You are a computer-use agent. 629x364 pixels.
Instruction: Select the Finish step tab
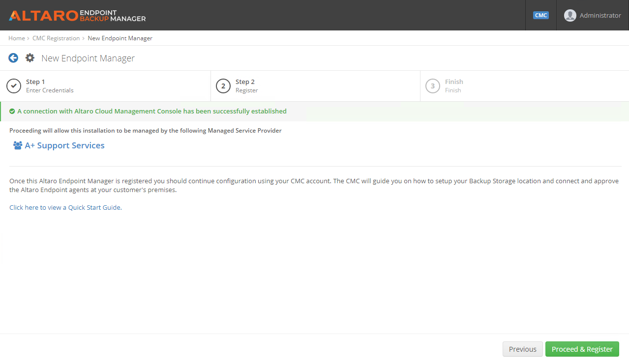(x=525, y=86)
